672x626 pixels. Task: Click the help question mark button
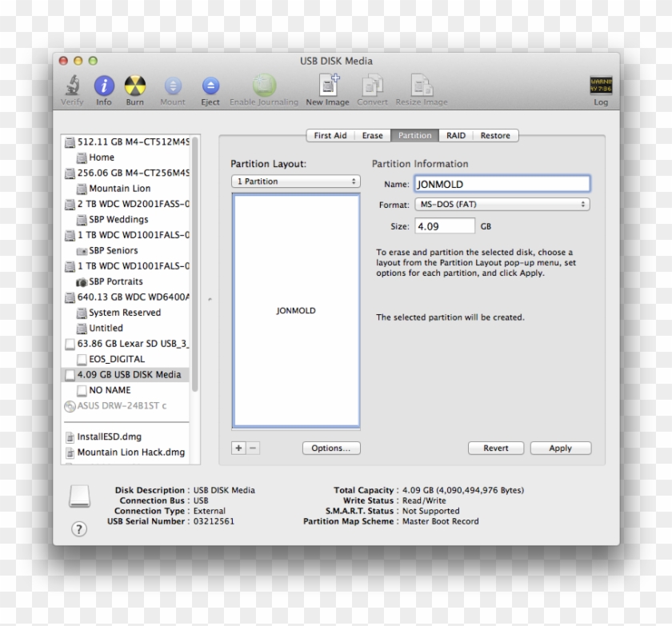click(78, 528)
